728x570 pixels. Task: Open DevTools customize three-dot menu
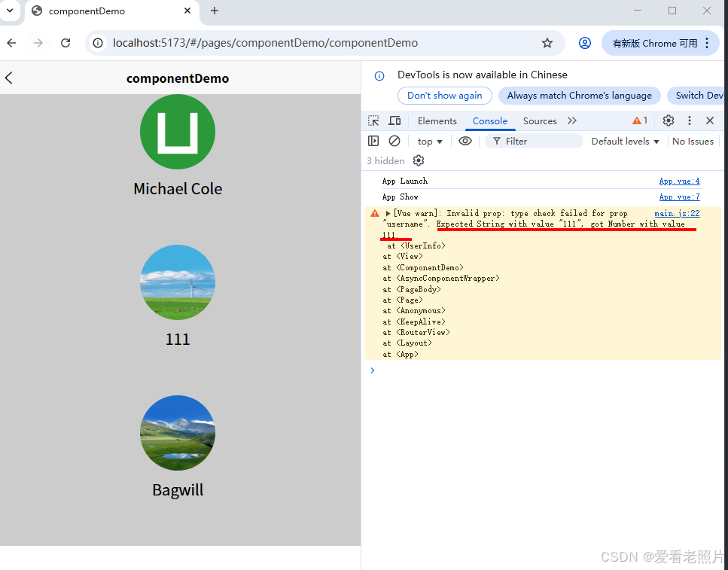point(690,120)
